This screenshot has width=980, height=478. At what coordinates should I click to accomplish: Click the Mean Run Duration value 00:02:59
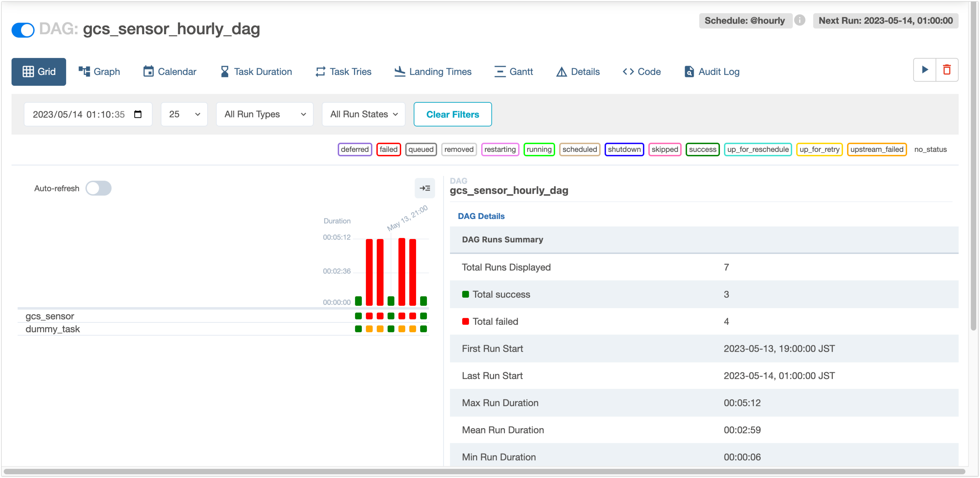pyautogui.click(x=742, y=430)
